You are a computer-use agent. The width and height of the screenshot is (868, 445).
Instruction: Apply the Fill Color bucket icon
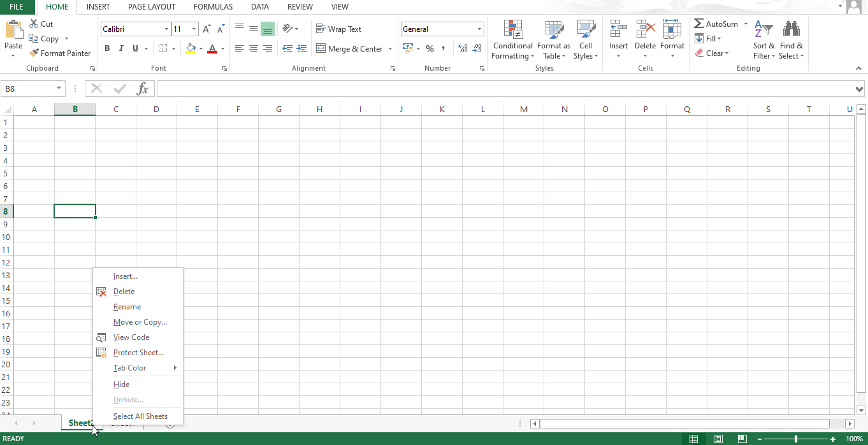[x=191, y=48]
